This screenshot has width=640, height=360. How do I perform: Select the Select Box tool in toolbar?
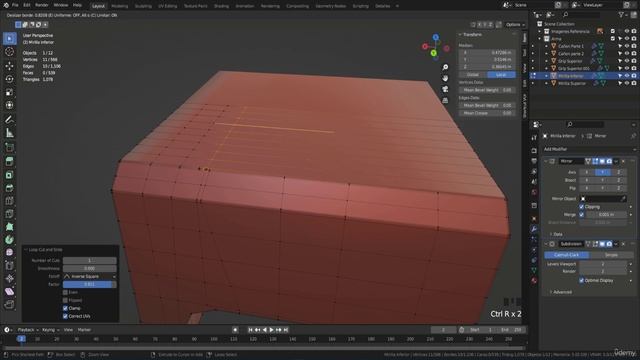click(x=10, y=38)
